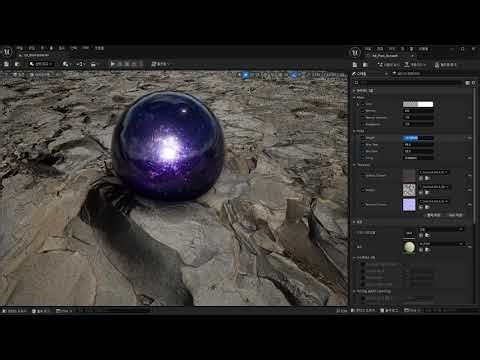Click the console command field in main status bar

click(113, 311)
